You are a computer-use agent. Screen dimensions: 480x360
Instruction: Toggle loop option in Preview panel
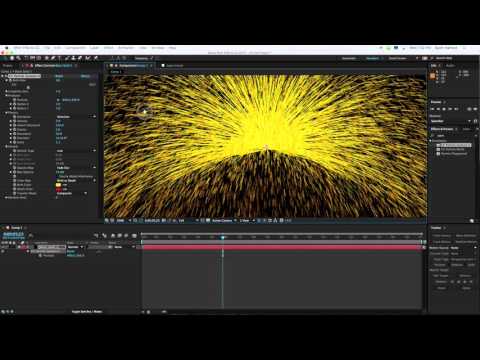[x=475, y=109]
